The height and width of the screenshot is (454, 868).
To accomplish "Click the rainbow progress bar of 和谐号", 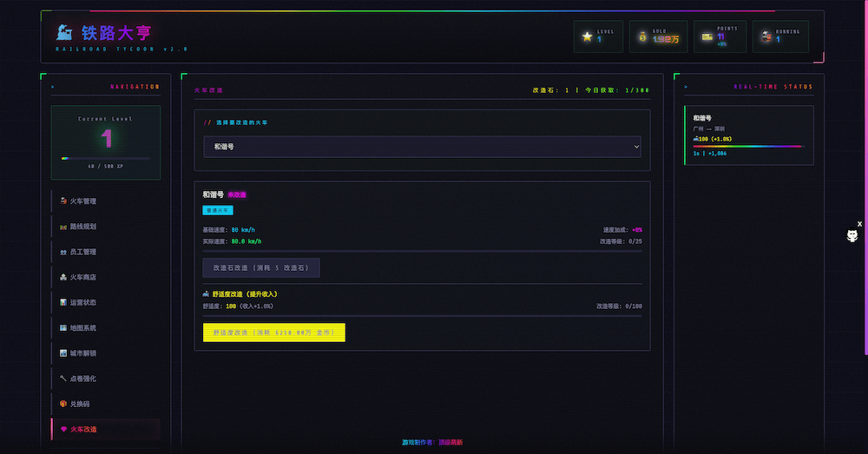I will pos(748,147).
